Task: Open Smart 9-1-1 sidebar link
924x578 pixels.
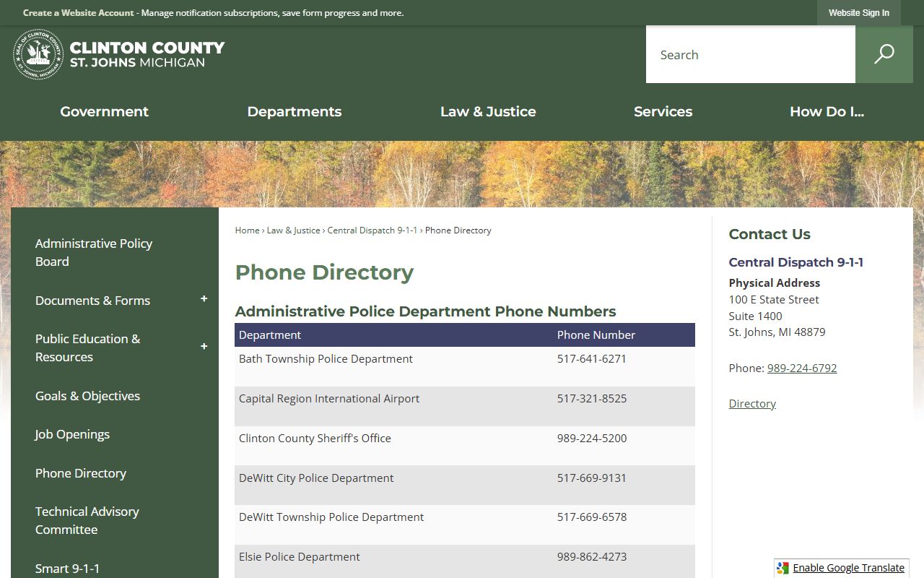Action: pos(67,569)
